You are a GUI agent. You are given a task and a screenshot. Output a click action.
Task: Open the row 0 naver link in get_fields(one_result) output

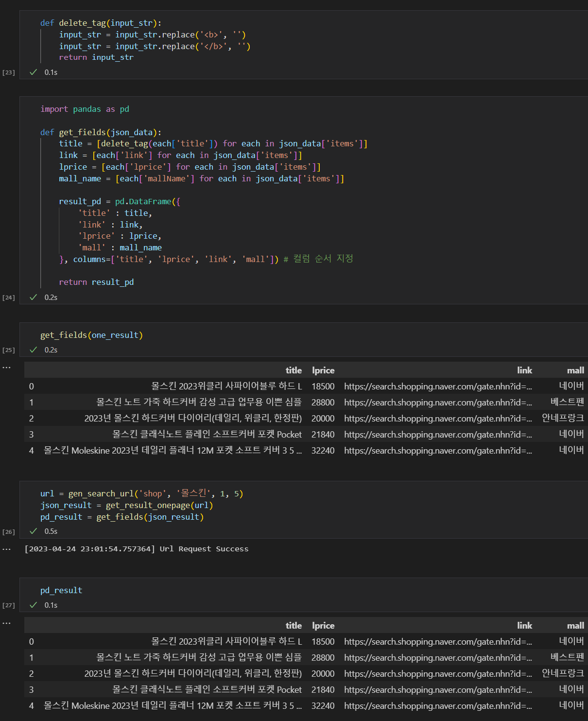tap(438, 386)
